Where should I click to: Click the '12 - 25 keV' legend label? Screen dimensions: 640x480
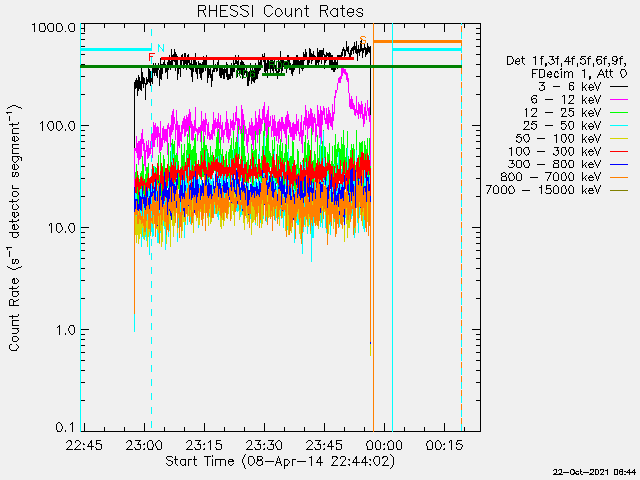(562, 112)
